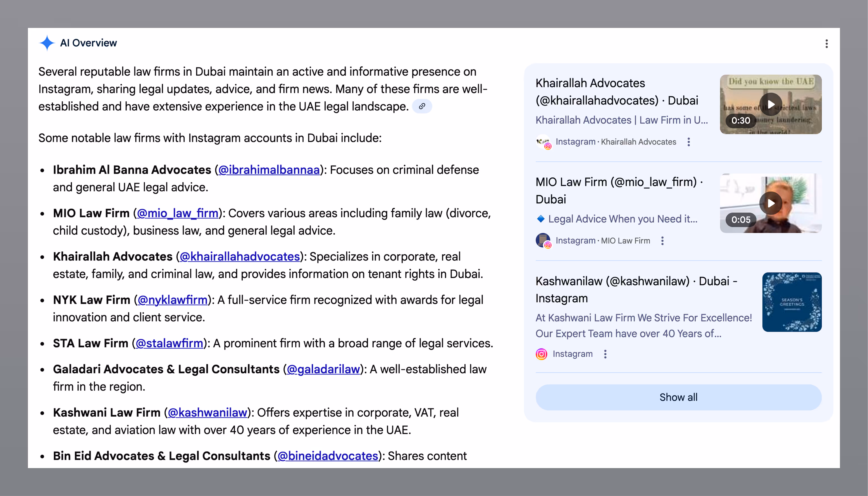Follow the @nyklawfirm link
The image size is (868, 496).
coord(172,300)
